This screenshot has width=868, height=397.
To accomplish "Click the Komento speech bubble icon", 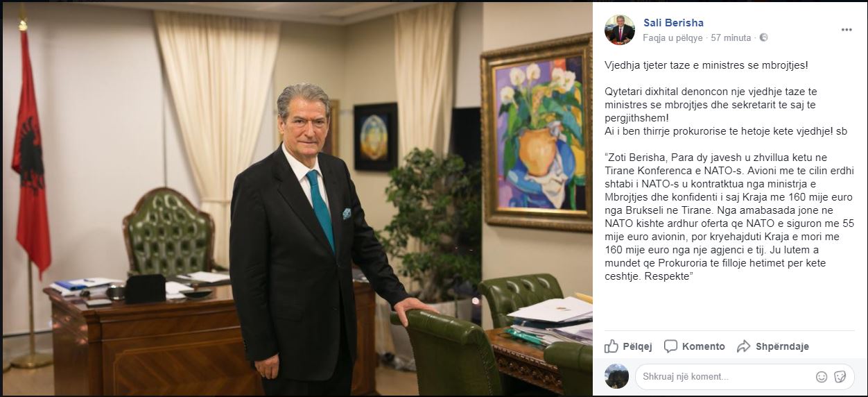I will click(670, 346).
